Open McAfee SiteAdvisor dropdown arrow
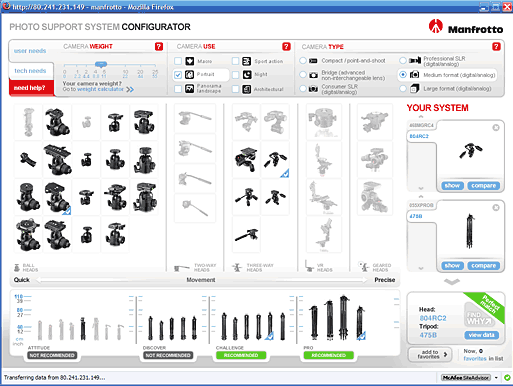Screen dimensions: 513x386 click(496, 378)
